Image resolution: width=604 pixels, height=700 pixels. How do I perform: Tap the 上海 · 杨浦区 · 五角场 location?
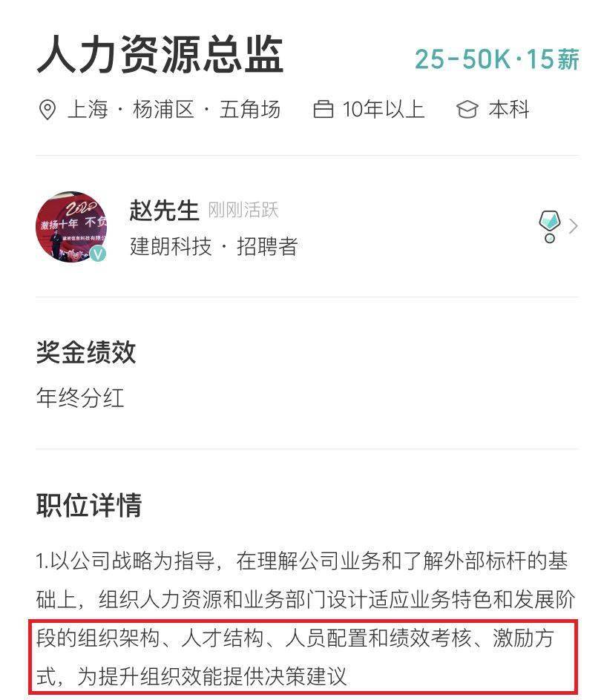[x=174, y=110]
